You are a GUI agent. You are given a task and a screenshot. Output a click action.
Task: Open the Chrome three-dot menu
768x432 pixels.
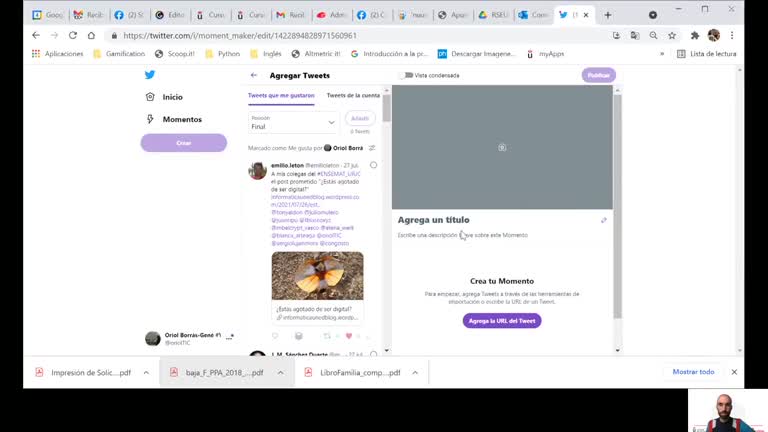click(732, 35)
